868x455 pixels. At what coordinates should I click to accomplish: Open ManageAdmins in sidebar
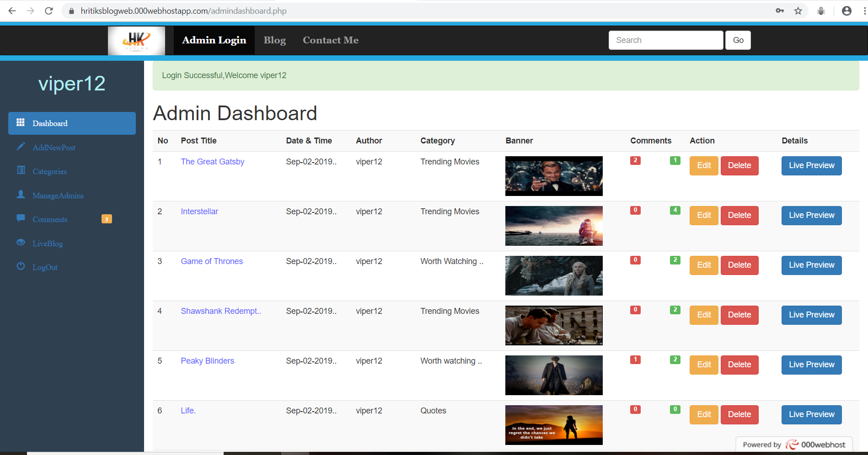tap(72, 196)
